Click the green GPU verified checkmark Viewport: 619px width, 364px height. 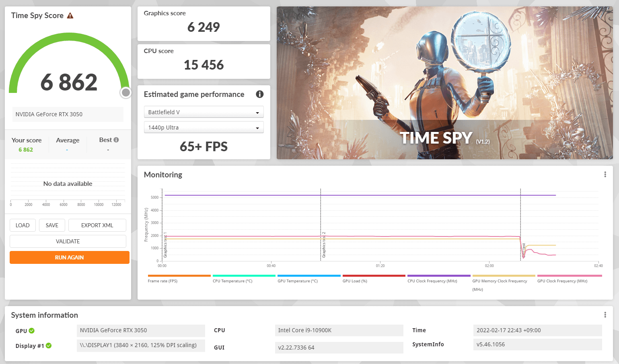coord(32,331)
